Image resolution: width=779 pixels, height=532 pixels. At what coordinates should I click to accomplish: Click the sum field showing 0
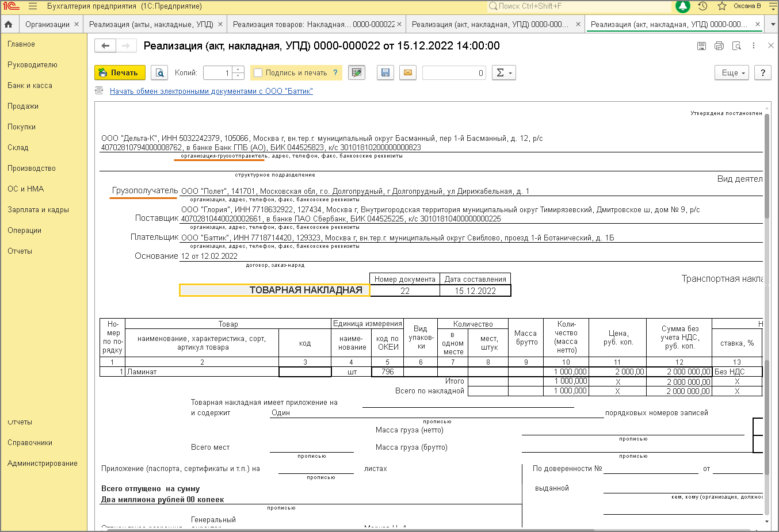(x=454, y=73)
